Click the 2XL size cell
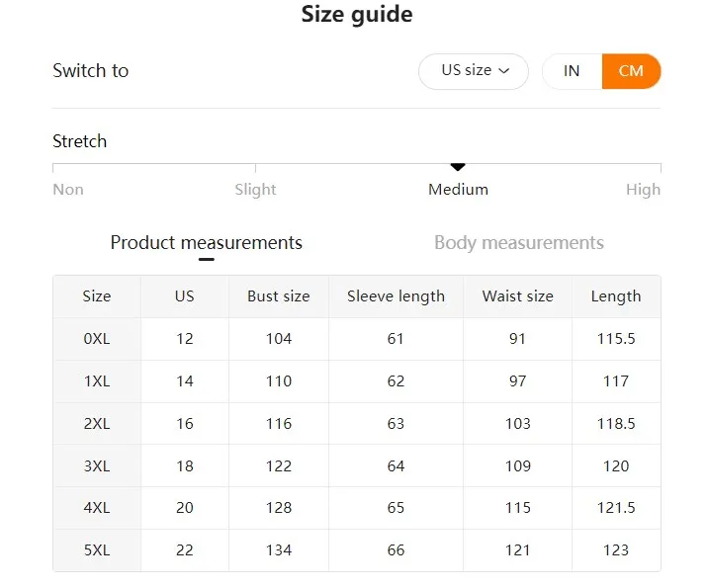 [x=97, y=424]
